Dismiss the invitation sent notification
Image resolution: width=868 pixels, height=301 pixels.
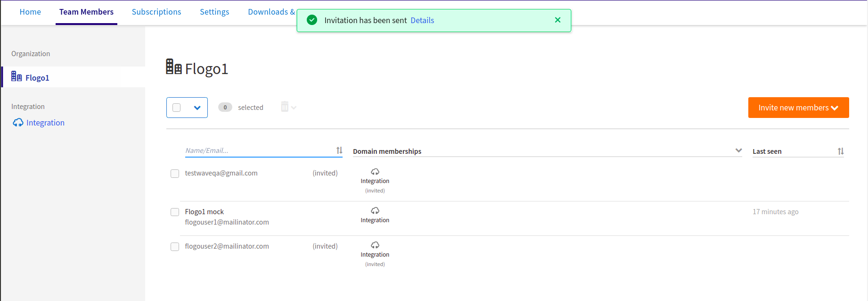point(557,20)
